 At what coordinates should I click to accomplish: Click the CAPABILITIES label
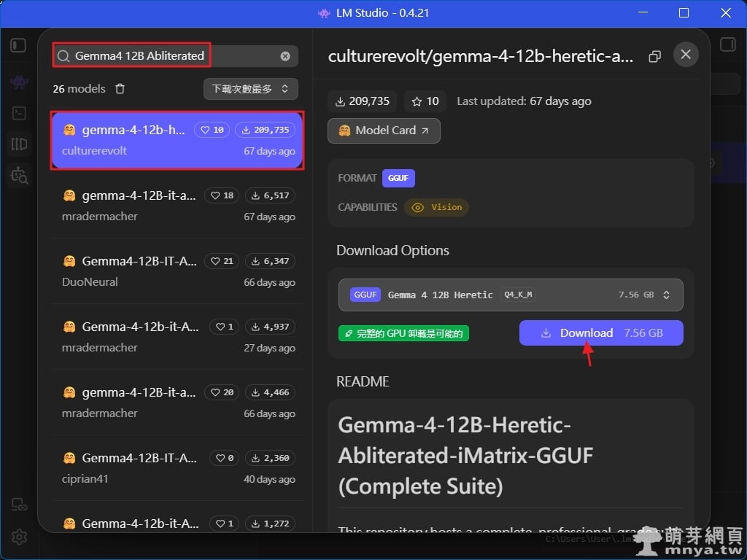point(368,208)
